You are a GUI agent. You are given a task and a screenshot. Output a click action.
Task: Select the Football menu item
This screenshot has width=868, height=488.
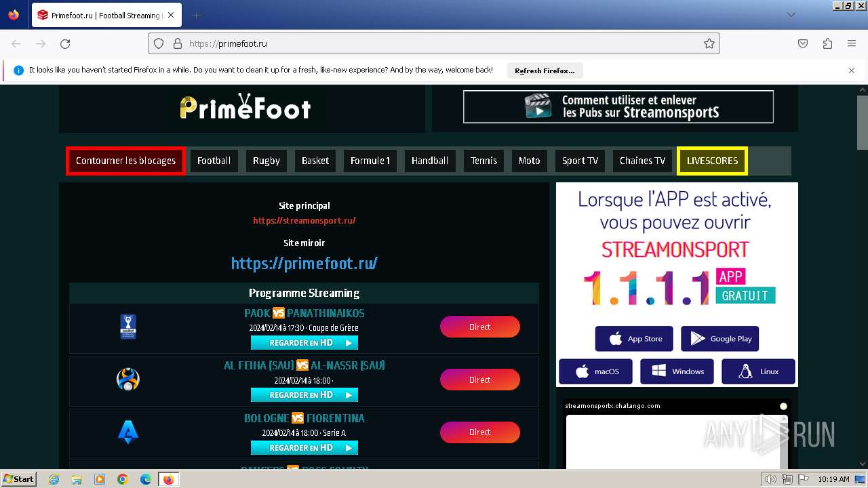(214, 161)
